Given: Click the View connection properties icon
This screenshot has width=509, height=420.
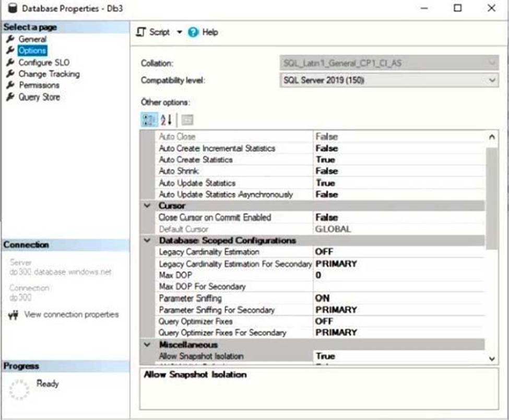Looking at the screenshot, I should [14, 315].
